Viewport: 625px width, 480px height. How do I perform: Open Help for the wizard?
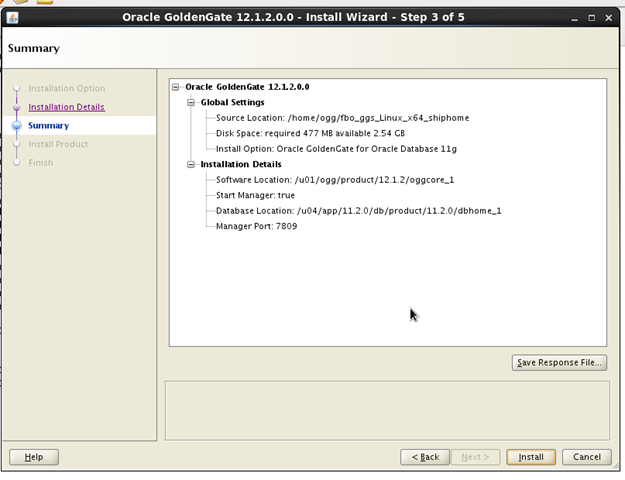pos(34,457)
